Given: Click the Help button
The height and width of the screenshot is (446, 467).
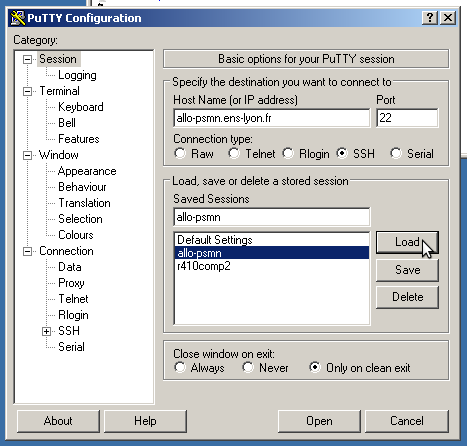Looking at the screenshot, I should click(x=145, y=421).
